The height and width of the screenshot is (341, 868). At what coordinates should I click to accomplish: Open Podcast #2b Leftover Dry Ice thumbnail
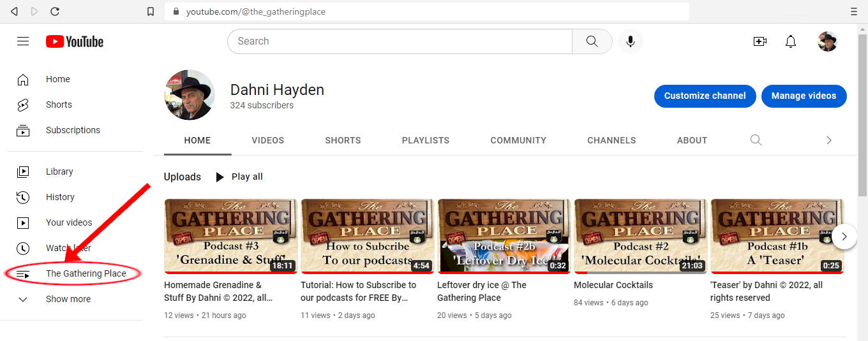[x=504, y=236]
